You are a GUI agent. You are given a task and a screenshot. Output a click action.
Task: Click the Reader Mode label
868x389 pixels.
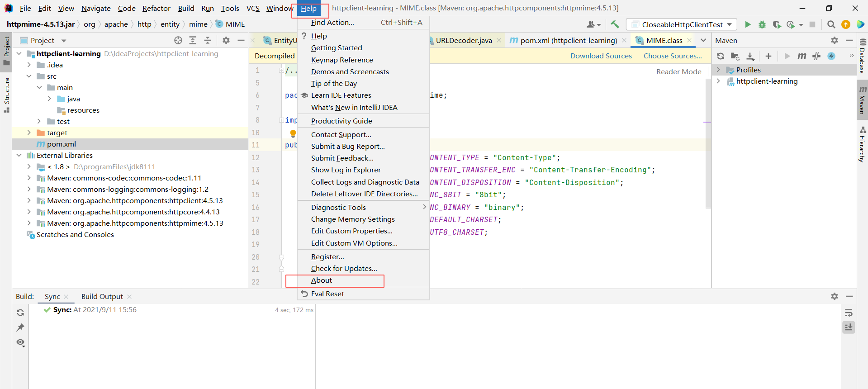coord(678,71)
